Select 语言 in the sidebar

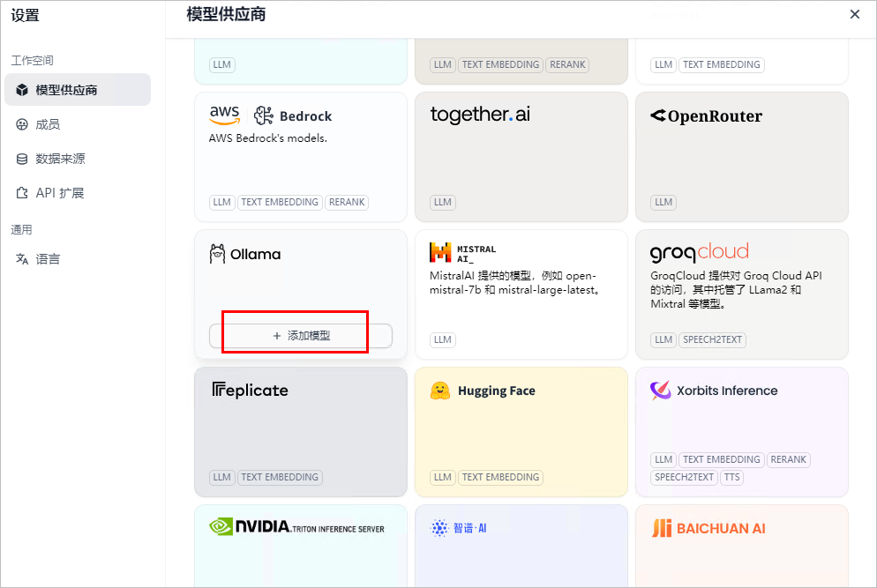(48, 259)
